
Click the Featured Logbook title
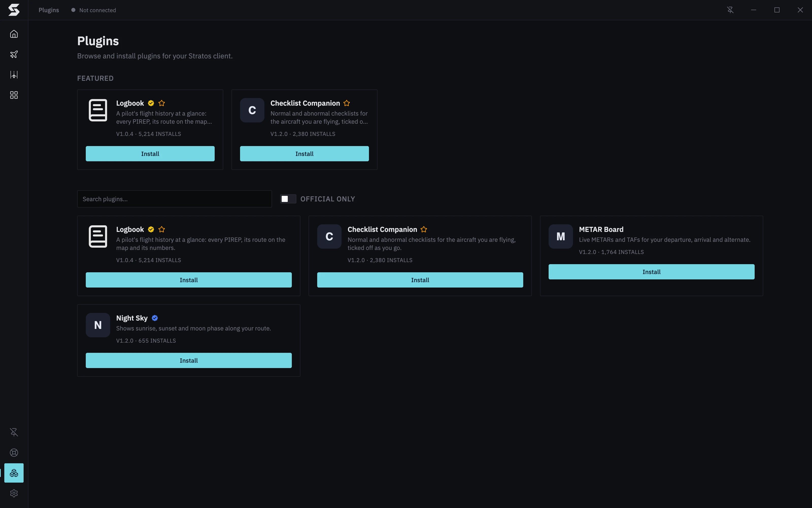click(130, 103)
